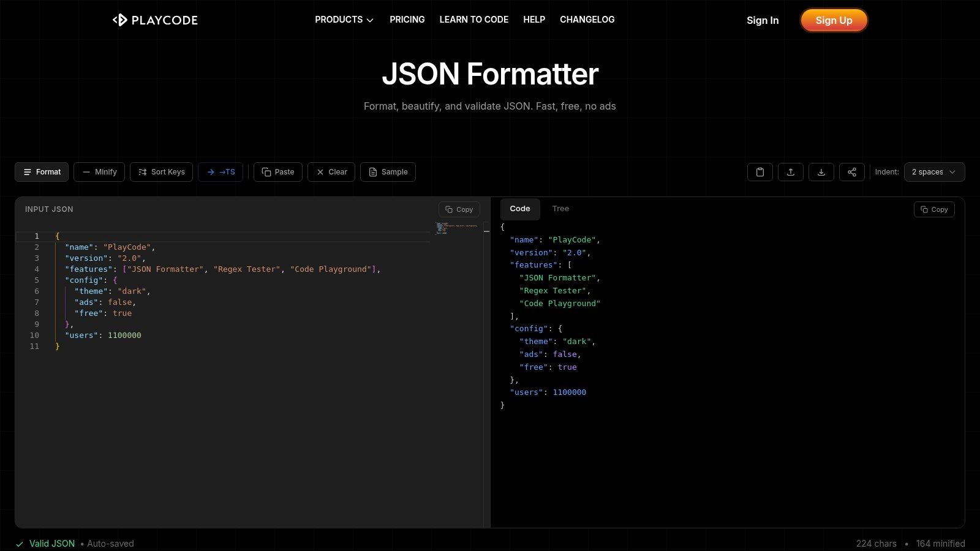Clear the input JSON editor
The width and height of the screenshot is (980, 551).
click(x=331, y=172)
